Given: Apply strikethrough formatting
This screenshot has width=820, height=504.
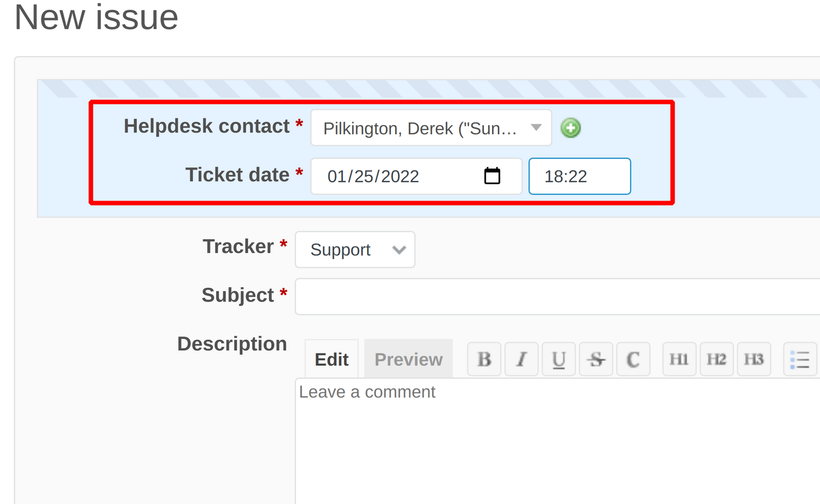Looking at the screenshot, I should [x=595, y=358].
